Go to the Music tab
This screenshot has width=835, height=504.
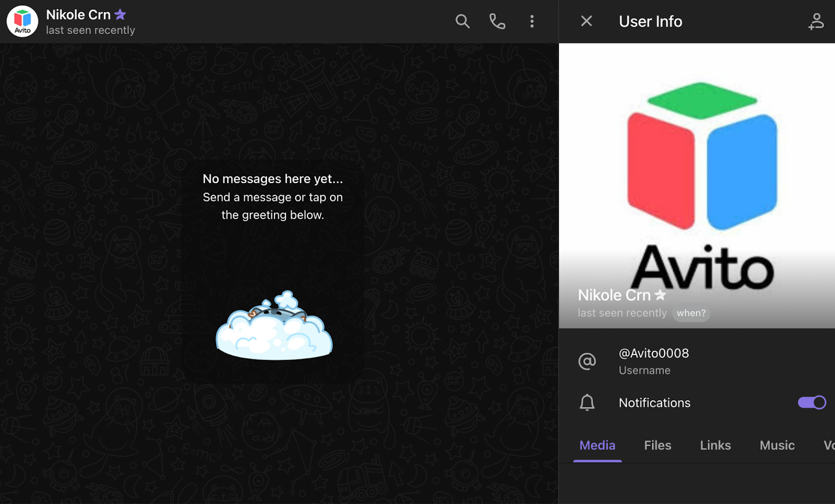(x=777, y=445)
